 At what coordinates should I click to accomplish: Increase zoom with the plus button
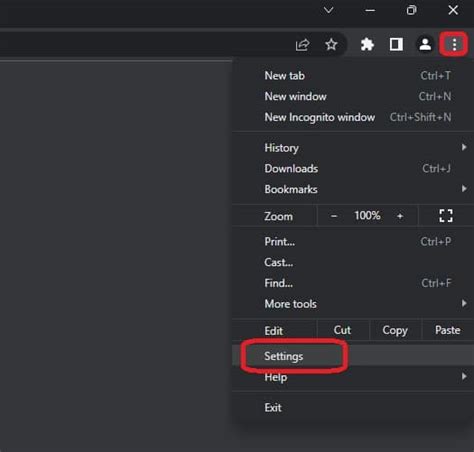coord(400,216)
